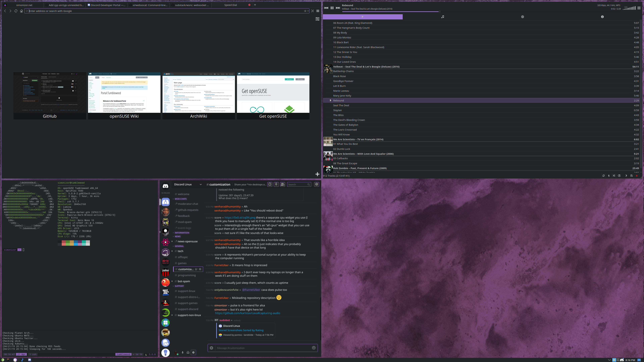Image resolution: width=644 pixels, height=362 pixels.
Task: Toggle Discord member list
Action: click(x=282, y=184)
